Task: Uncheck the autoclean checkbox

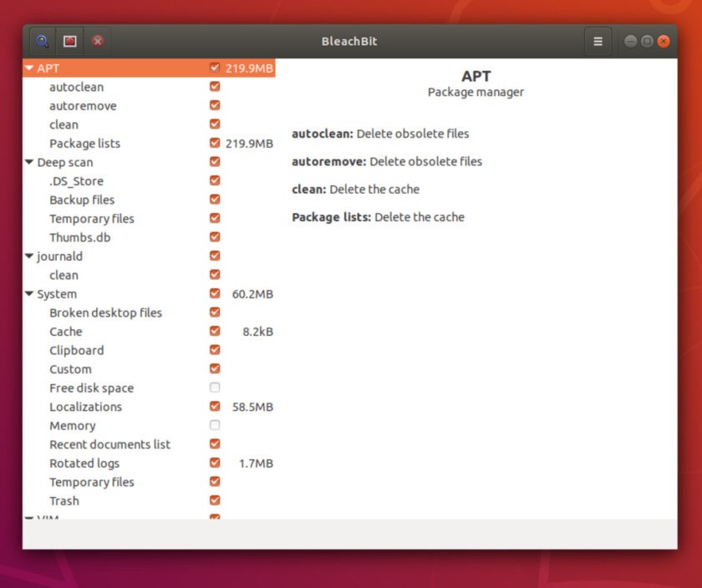Action: pos(215,86)
